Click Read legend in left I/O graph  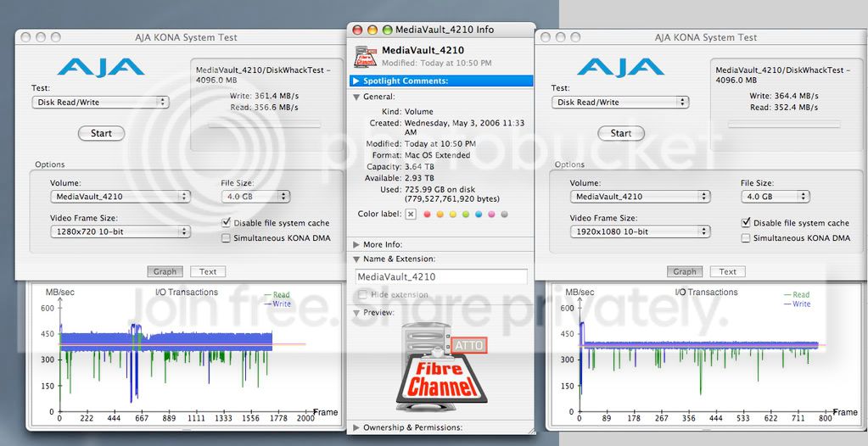point(277,295)
